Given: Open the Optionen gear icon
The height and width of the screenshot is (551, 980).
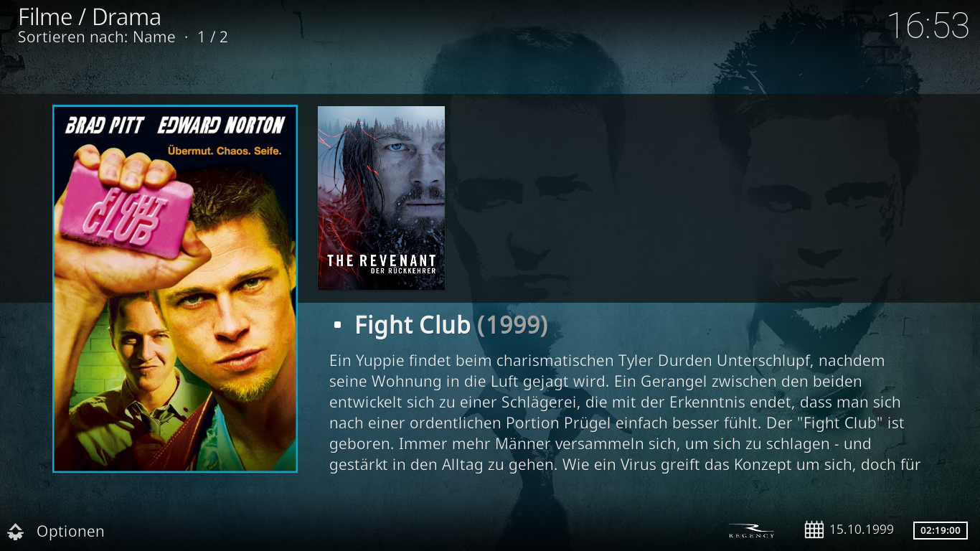Looking at the screenshot, I should point(16,532).
